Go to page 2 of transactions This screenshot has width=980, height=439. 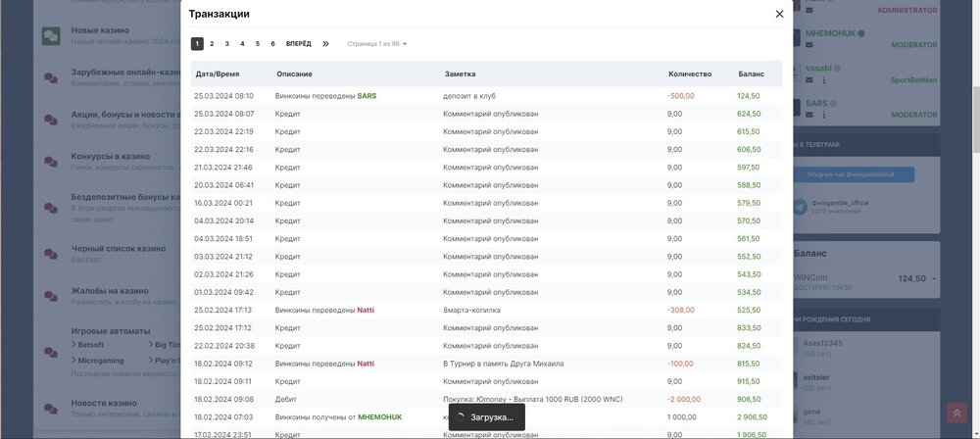coord(212,44)
